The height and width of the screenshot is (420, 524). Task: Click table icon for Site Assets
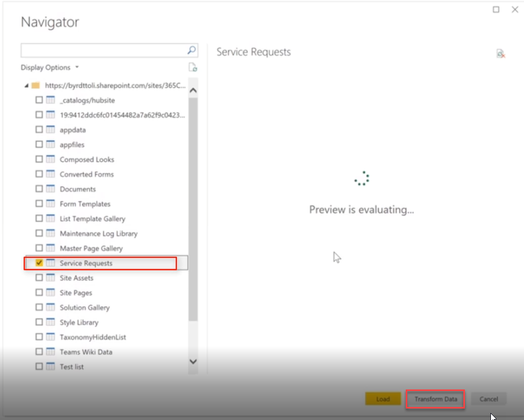pos(51,277)
